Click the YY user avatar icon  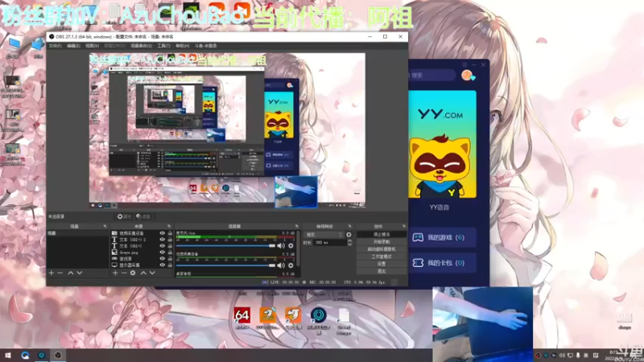(x=468, y=76)
